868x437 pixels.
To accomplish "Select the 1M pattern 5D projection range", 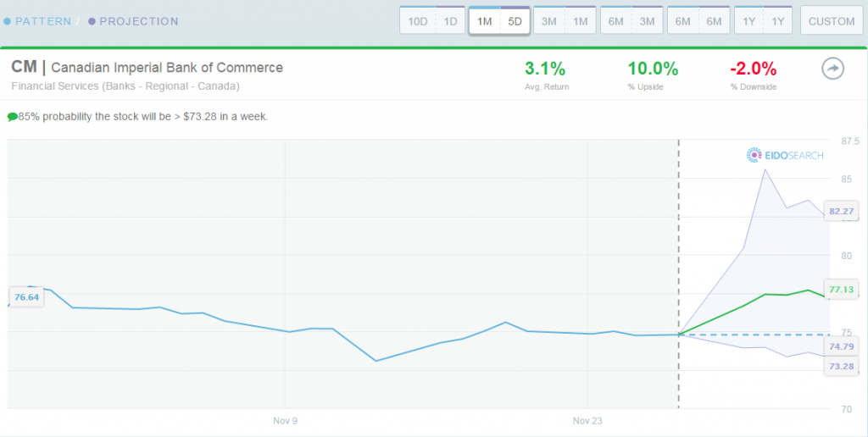I will tap(499, 21).
